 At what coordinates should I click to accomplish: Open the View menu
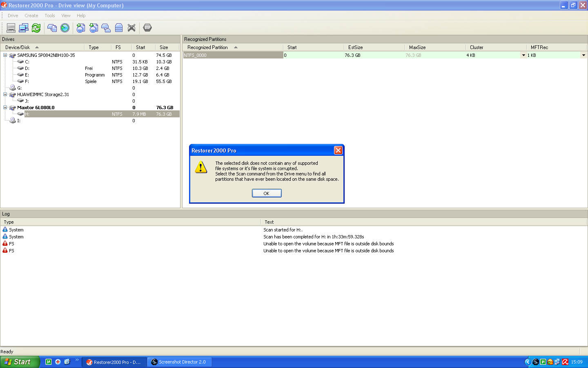[x=66, y=16]
